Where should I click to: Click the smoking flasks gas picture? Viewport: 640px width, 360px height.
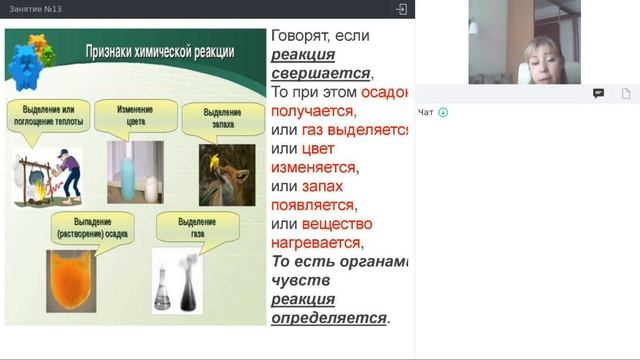(x=177, y=281)
